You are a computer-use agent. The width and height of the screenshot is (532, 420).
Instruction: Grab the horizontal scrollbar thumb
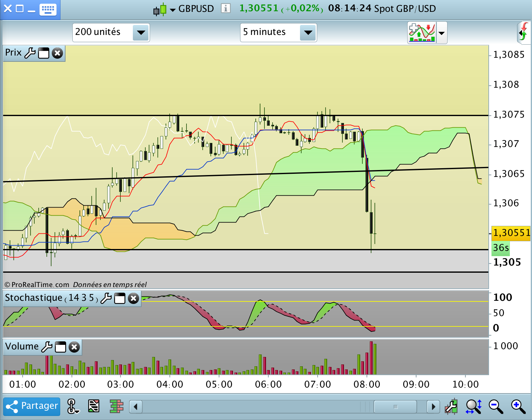click(x=395, y=407)
